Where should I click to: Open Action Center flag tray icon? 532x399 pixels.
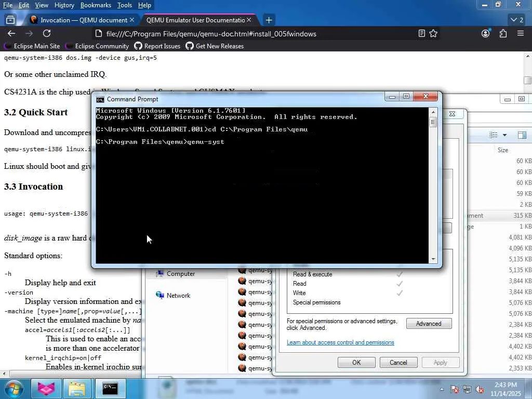click(x=455, y=390)
